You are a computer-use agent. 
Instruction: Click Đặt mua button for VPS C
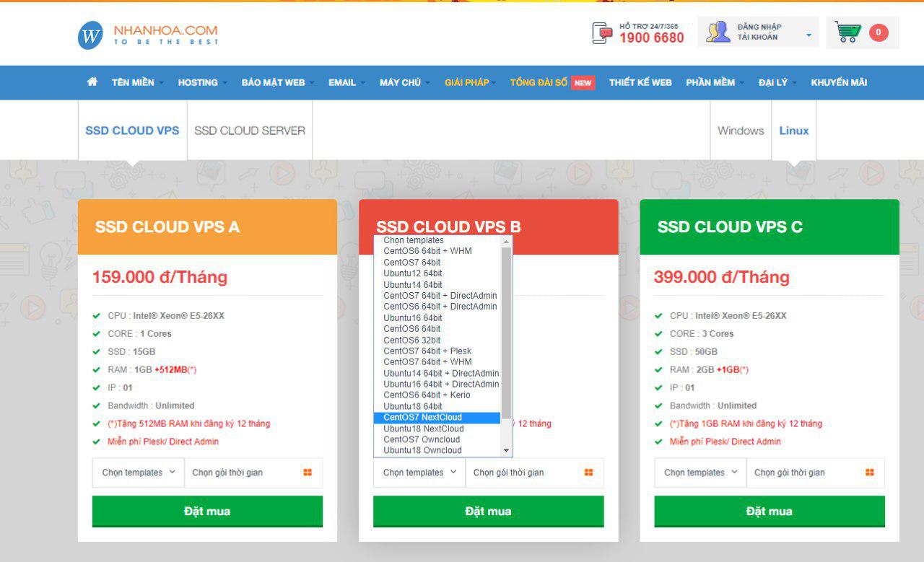770,511
